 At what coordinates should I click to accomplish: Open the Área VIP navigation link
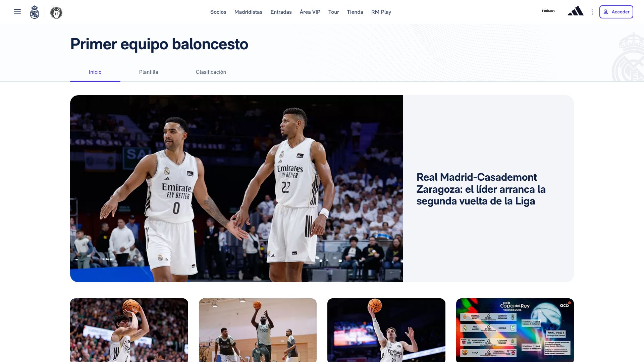point(310,12)
